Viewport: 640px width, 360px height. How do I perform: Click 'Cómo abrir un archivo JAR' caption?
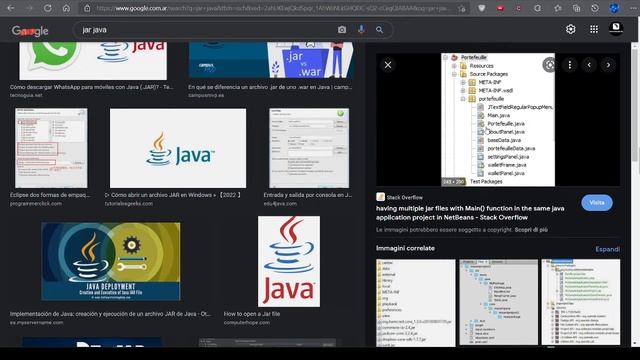click(173, 195)
